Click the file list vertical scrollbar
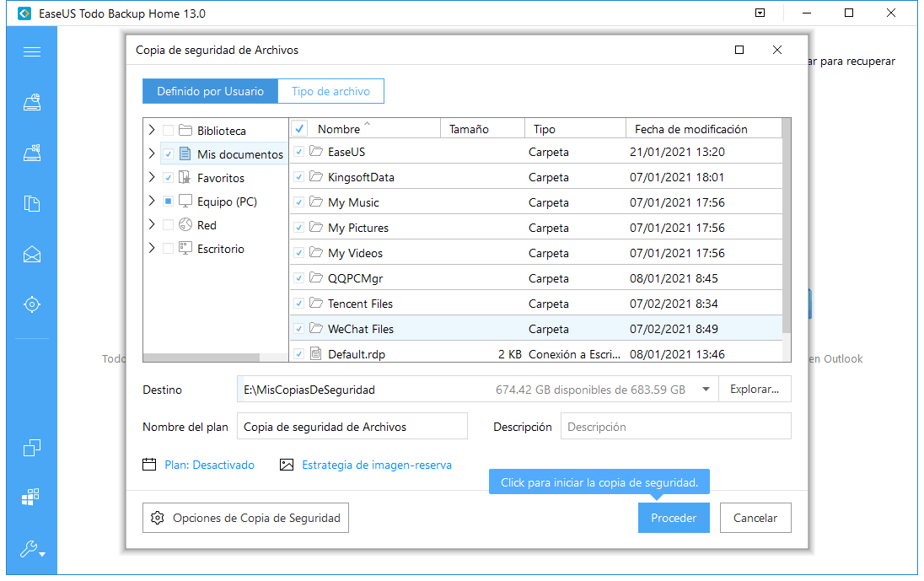The image size is (924, 581). pyautogui.click(x=786, y=226)
